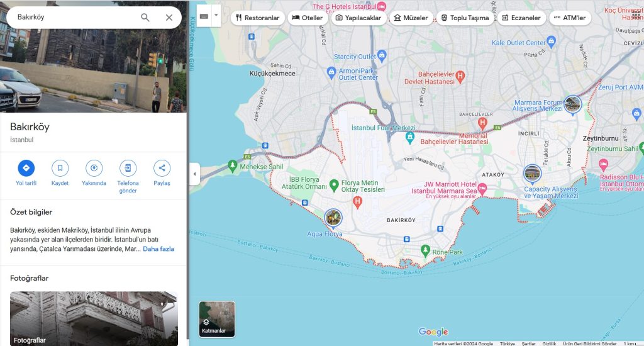Click Özet bilgiler heading
Viewport: 644px width, 346px height.
click(x=31, y=212)
